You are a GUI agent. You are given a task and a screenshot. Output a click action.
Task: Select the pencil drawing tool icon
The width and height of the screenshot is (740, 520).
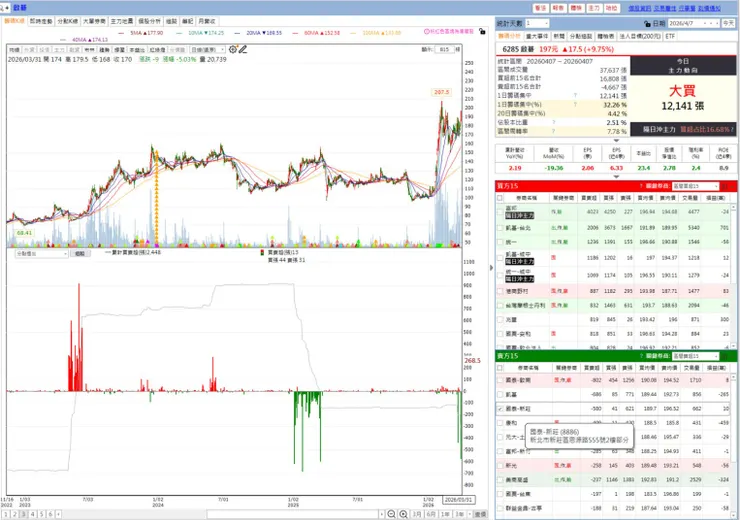(x=243, y=49)
